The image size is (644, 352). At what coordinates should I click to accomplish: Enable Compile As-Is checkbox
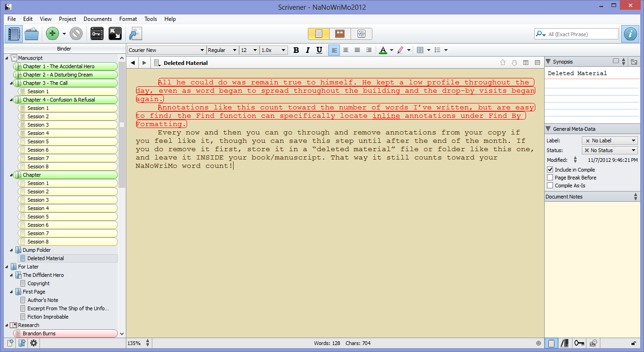pos(550,186)
